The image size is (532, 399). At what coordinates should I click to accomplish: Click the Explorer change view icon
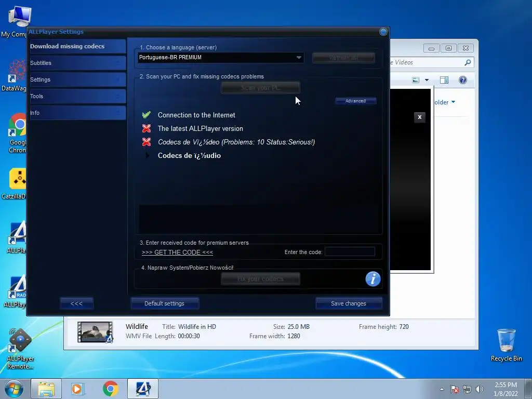[x=416, y=80]
